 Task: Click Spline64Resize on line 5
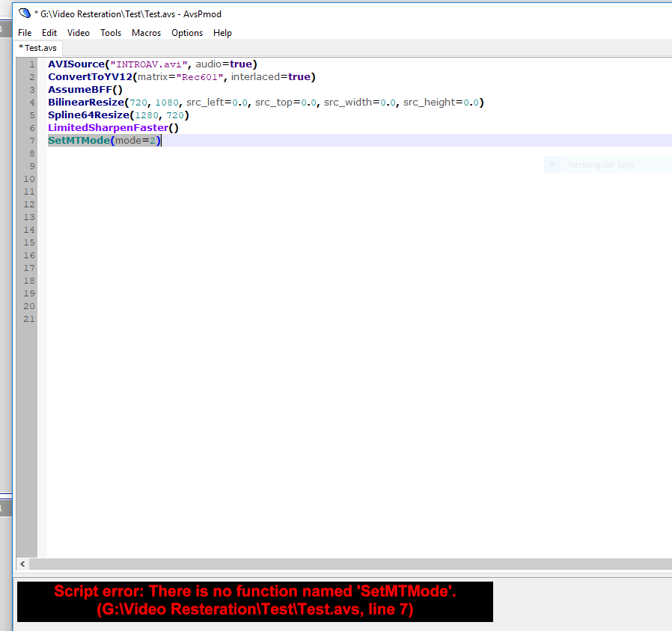89,115
